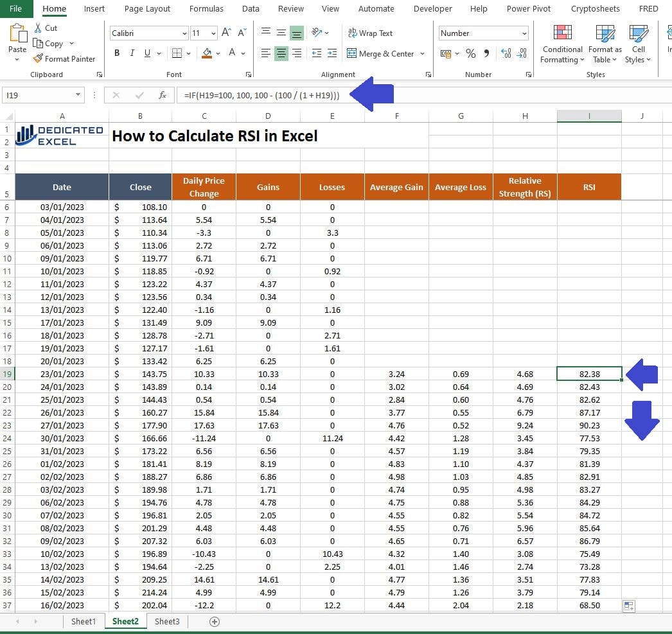This screenshot has width=672, height=634.
Task: Toggle Align Left
Action: point(266,53)
